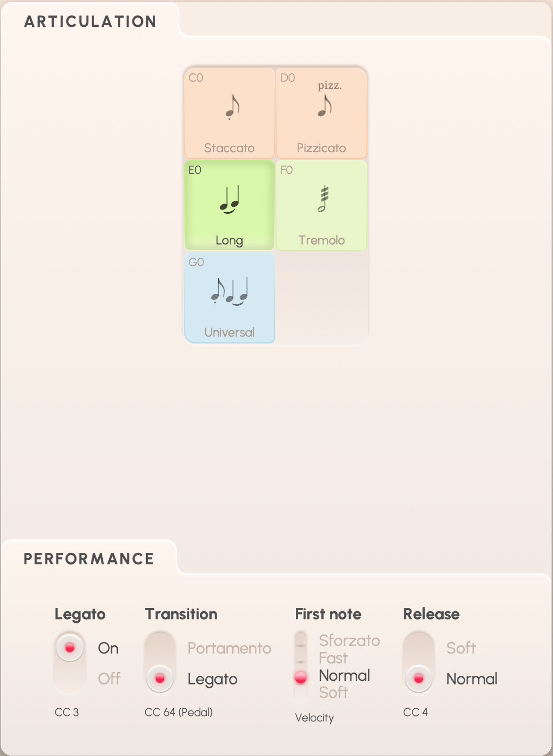
Task: Select Legato under Transition
Action: [213, 679]
